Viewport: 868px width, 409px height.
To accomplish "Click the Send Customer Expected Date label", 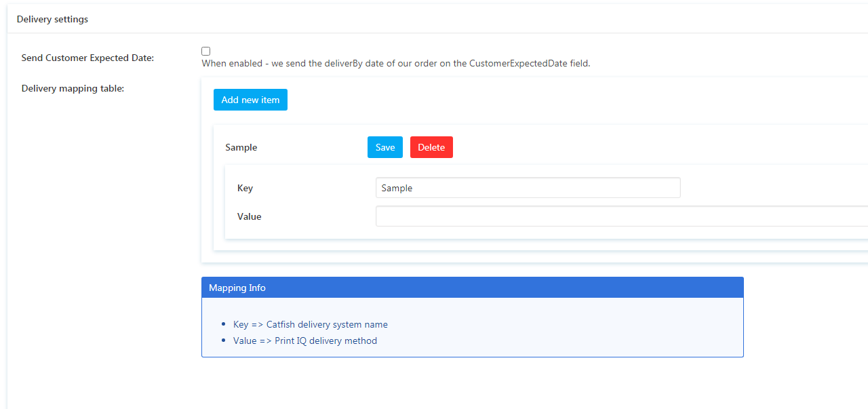I will point(87,58).
